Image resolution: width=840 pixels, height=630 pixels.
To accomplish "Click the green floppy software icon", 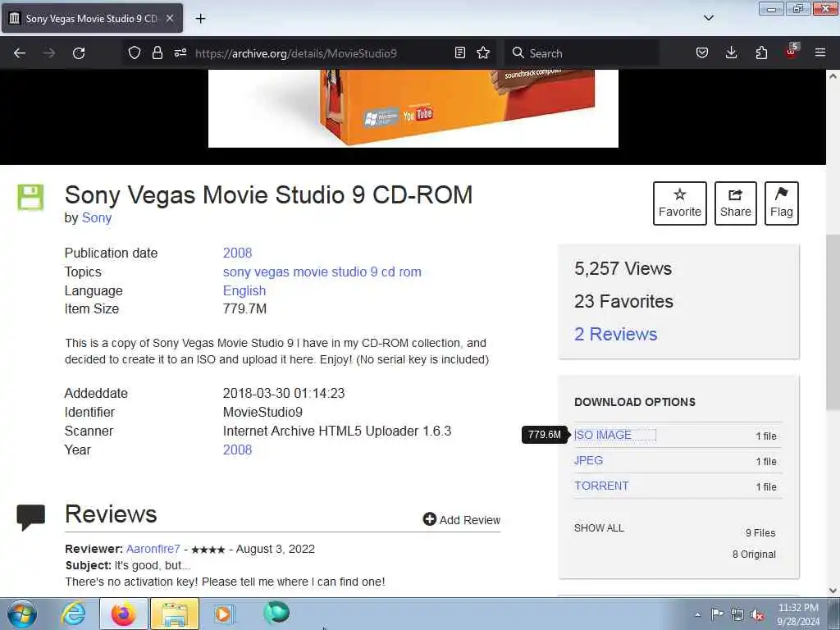I will (30, 197).
